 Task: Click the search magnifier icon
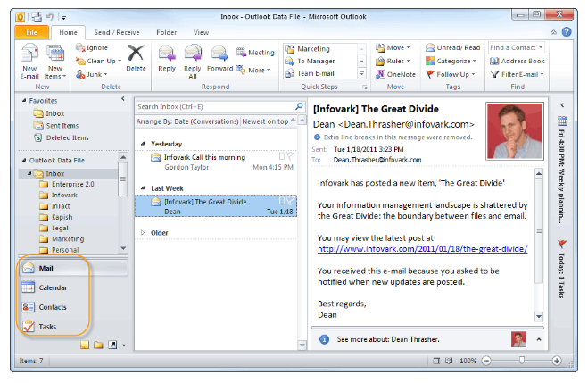(299, 106)
